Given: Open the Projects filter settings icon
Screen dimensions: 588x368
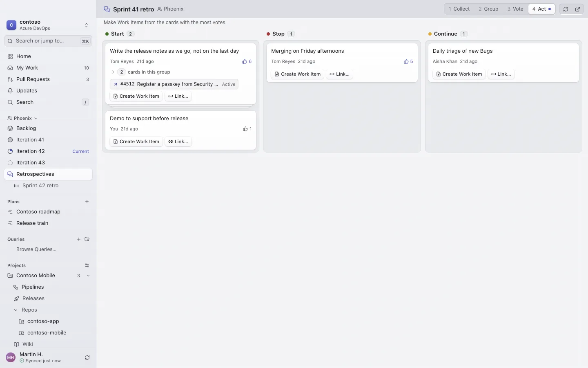Looking at the screenshot, I should click(x=87, y=265).
